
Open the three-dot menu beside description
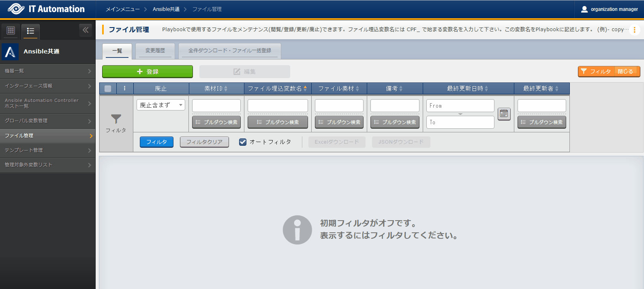[x=634, y=30]
